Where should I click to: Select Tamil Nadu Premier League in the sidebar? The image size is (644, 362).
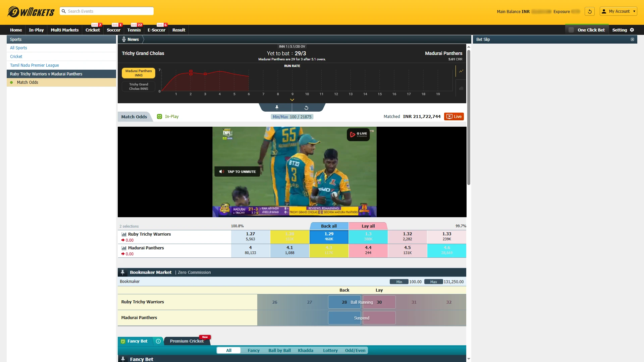click(34, 65)
